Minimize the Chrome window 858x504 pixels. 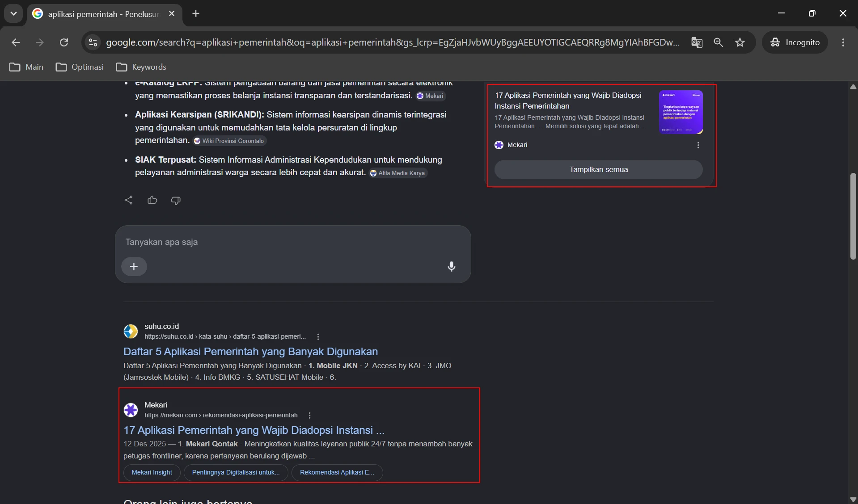coord(781,13)
